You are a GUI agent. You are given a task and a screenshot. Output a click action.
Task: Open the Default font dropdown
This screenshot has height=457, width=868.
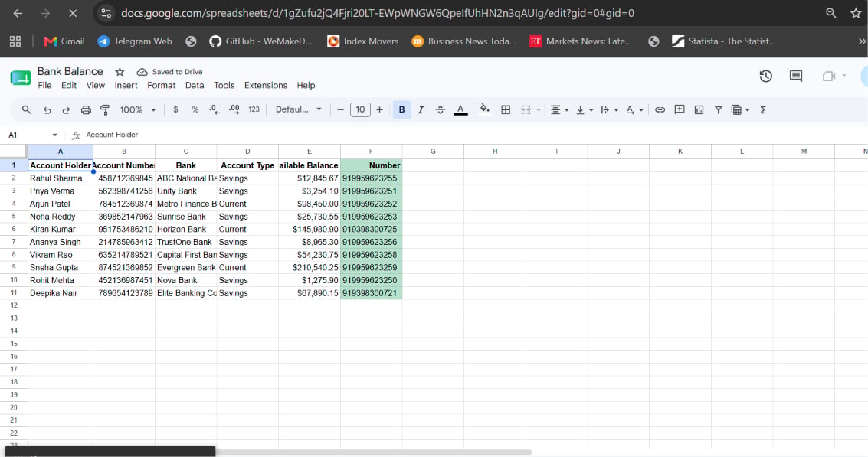point(298,109)
